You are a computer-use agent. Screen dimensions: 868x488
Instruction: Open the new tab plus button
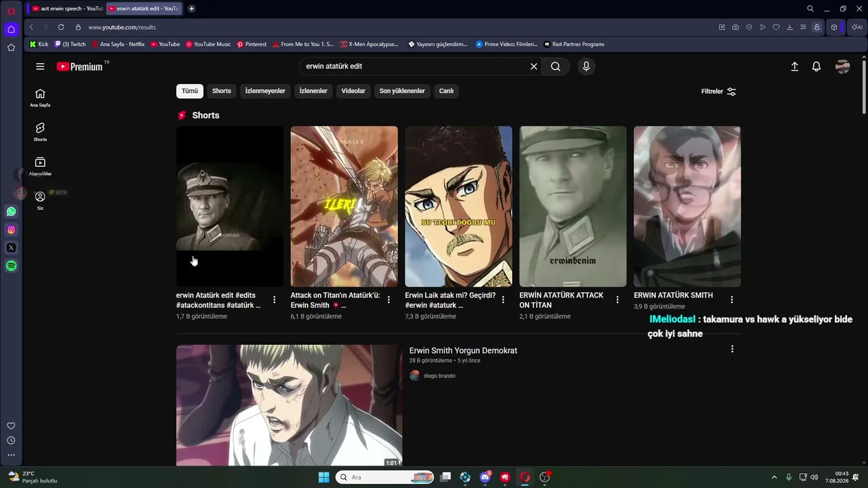pyautogui.click(x=192, y=9)
